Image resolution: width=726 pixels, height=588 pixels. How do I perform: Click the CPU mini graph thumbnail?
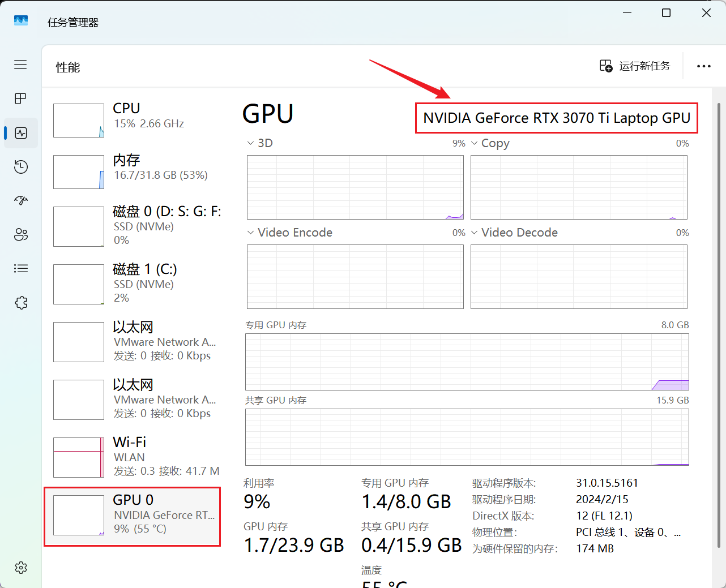coord(79,121)
